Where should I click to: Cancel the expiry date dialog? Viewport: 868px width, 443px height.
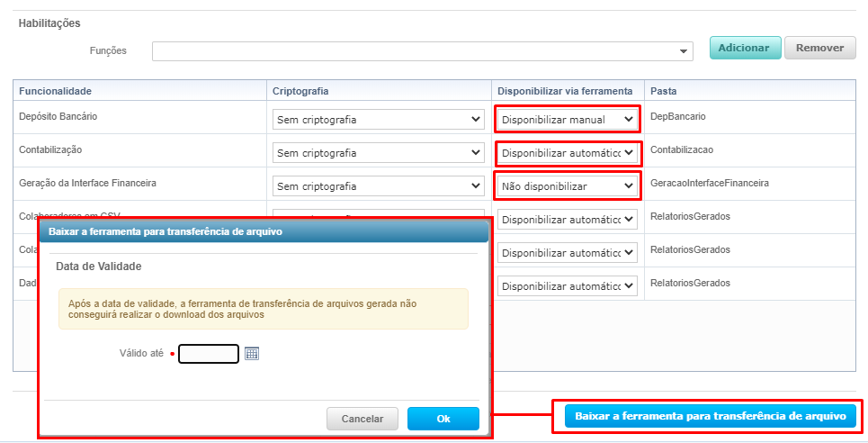[x=362, y=419]
